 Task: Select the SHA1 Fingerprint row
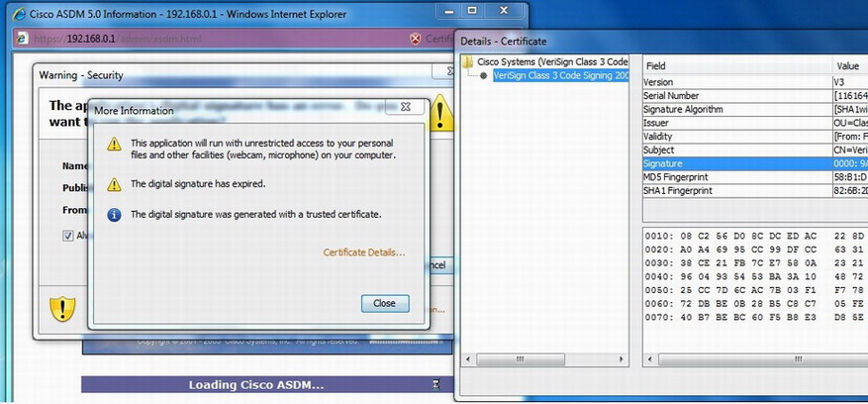pos(755,191)
